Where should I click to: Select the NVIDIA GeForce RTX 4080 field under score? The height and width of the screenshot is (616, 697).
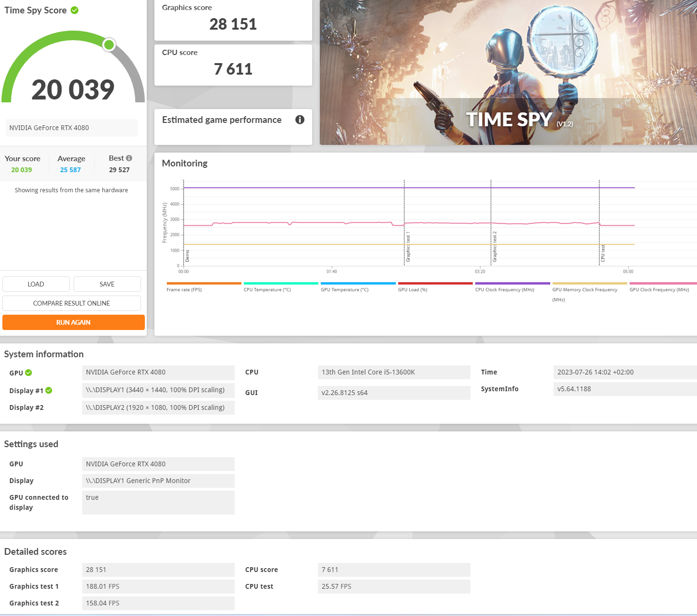point(71,128)
